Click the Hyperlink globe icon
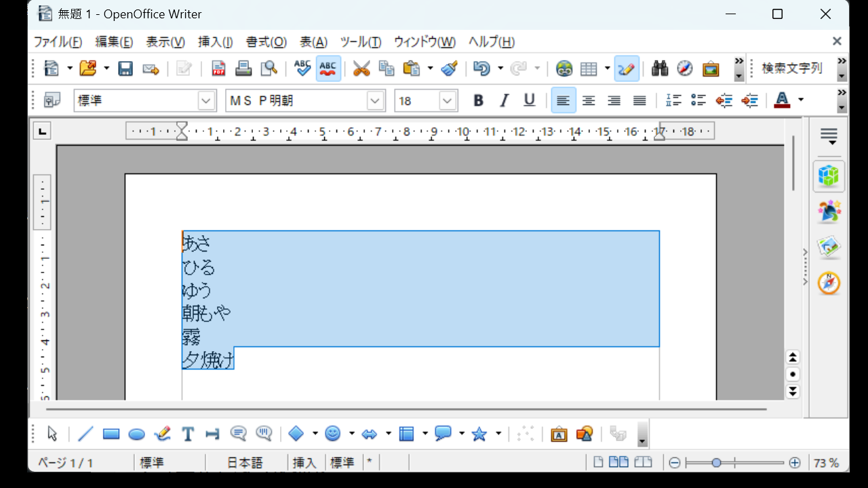Image resolution: width=868 pixels, height=488 pixels. [x=564, y=68]
